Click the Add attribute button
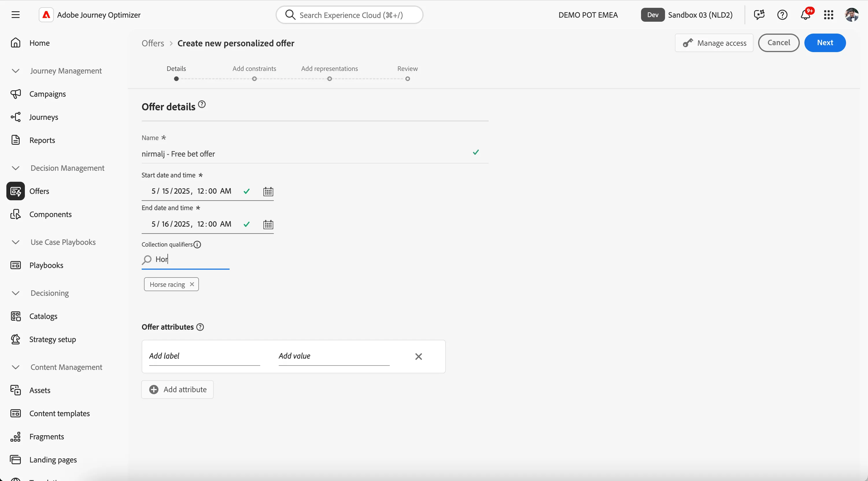Screen dimensions: 868x481 (178, 390)
